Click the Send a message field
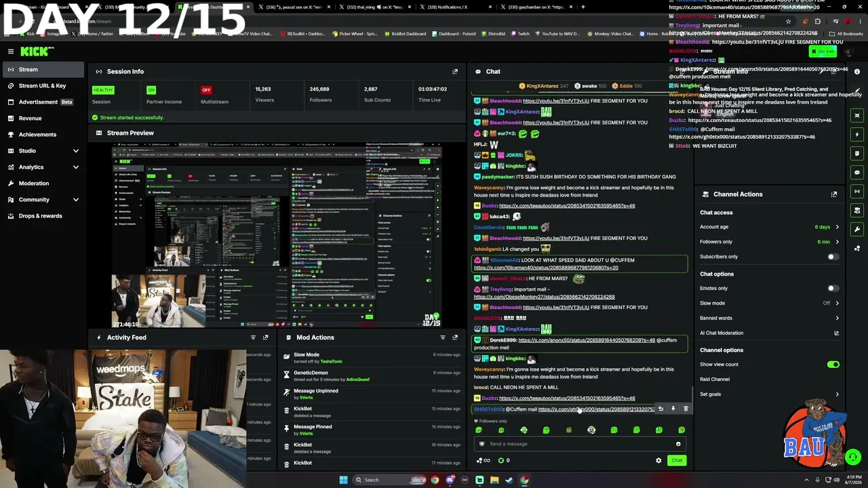The width and height of the screenshot is (868, 488). pyautogui.click(x=580, y=444)
